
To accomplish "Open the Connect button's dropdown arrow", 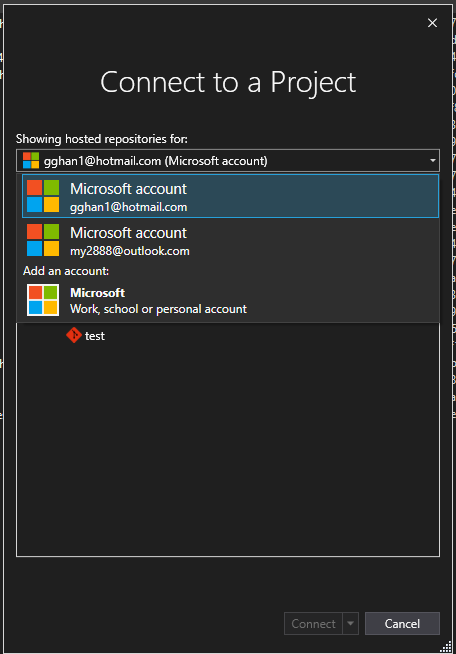I will click(x=350, y=624).
